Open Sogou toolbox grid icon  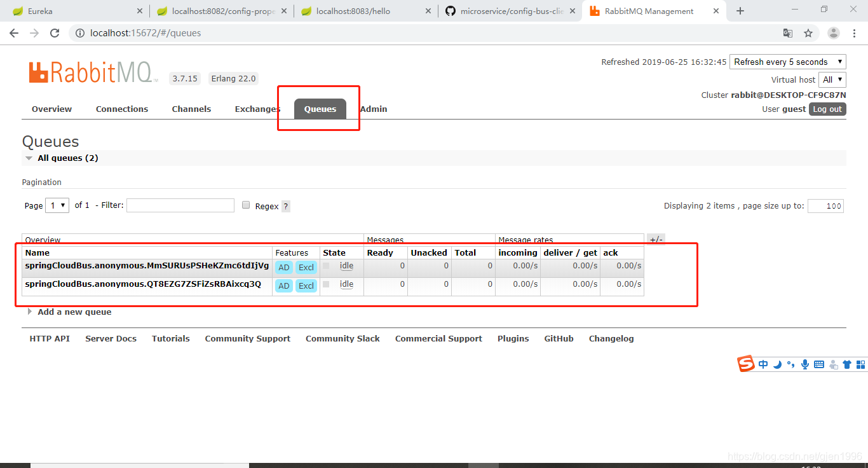point(861,364)
